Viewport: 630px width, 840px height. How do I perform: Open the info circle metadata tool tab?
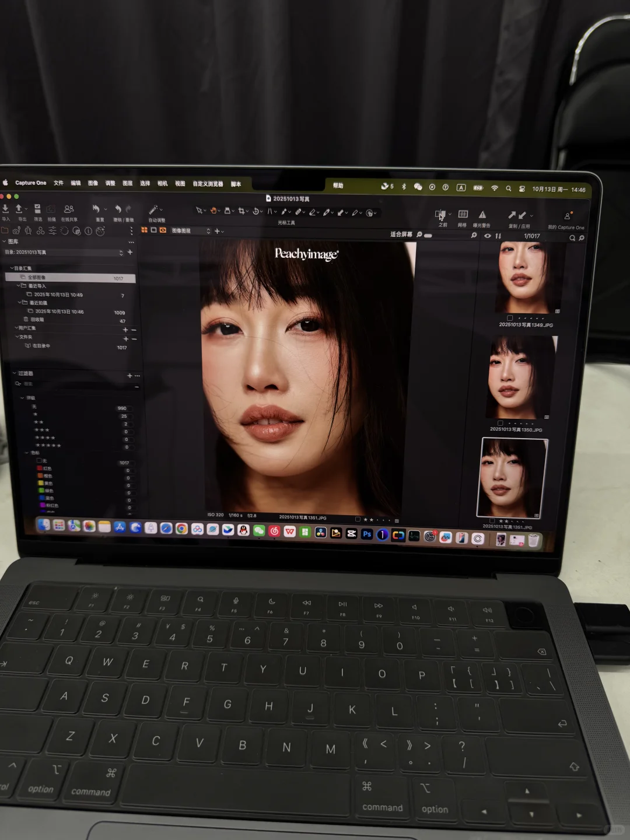coord(88,231)
